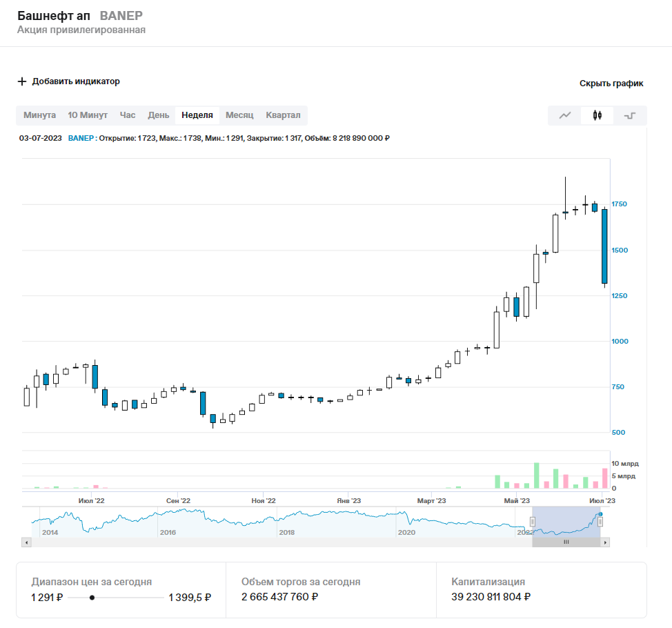The width and height of the screenshot is (672, 628).
Task: Click the Капитализация value 39 230 811 804 ₽
Action: (x=491, y=597)
